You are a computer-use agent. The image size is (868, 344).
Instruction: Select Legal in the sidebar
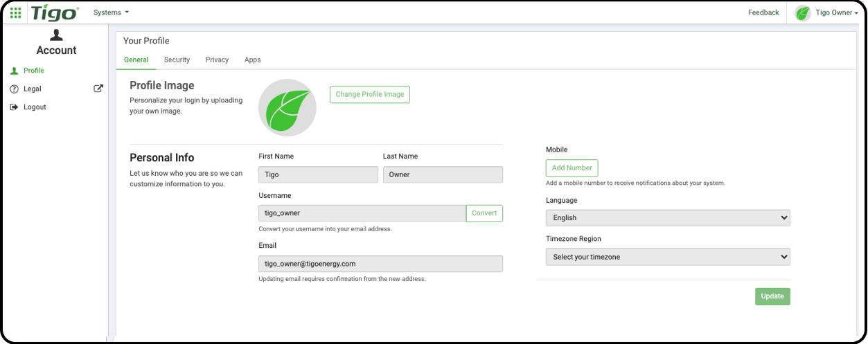click(33, 89)
